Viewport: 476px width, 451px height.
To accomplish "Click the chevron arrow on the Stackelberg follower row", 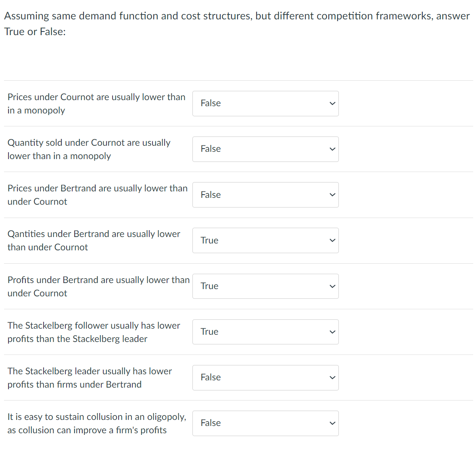I will 332,332.
